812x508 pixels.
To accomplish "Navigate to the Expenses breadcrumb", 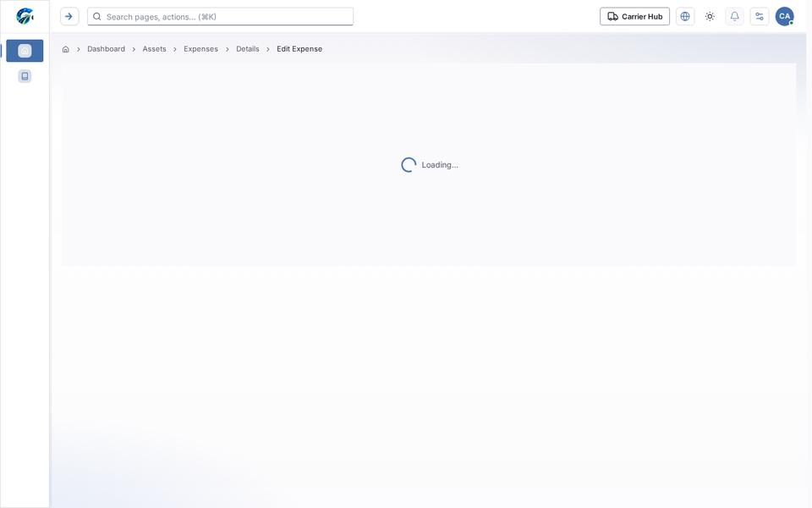I will coord(201,49).
